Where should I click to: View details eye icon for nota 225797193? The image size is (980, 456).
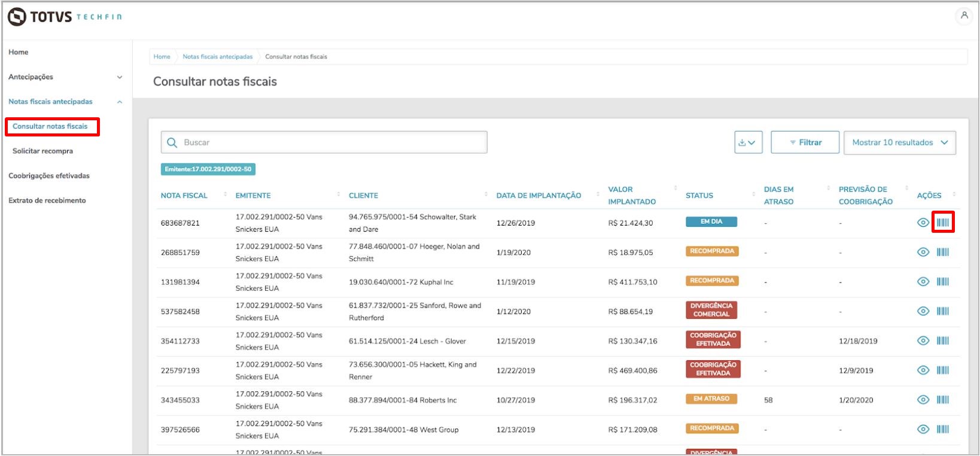tap(923, 370)
